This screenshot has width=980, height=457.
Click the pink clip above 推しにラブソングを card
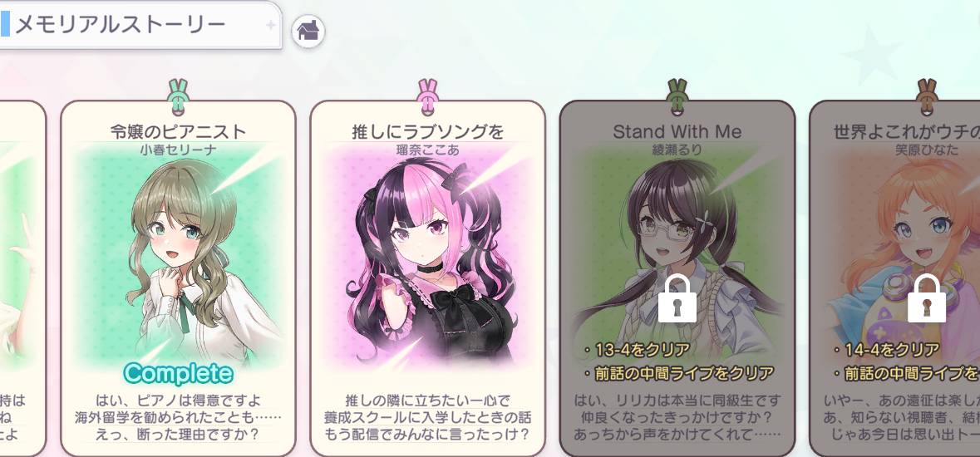[427, 97]
